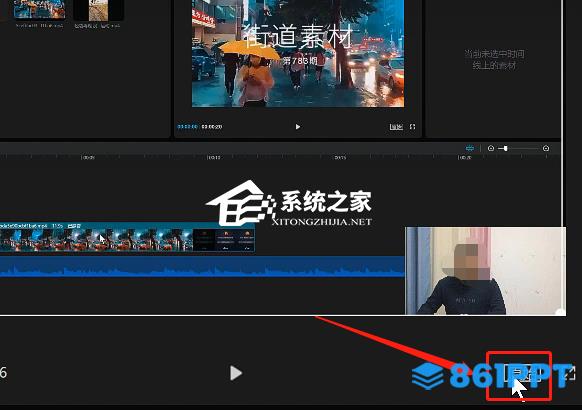The image size is (582, 410).
Task: Click the timeline zoom-out icon
Action: 491,148
